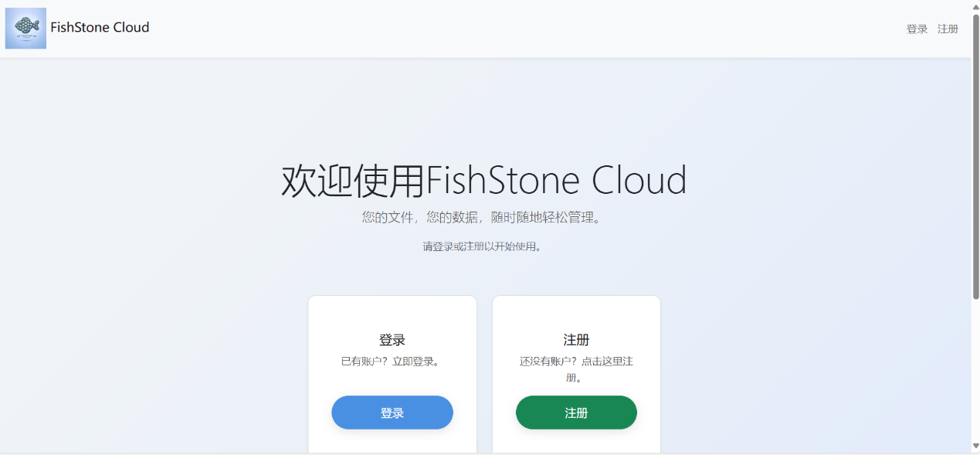
Task: Click the green 注册 button
Action: tap(576, 413)
